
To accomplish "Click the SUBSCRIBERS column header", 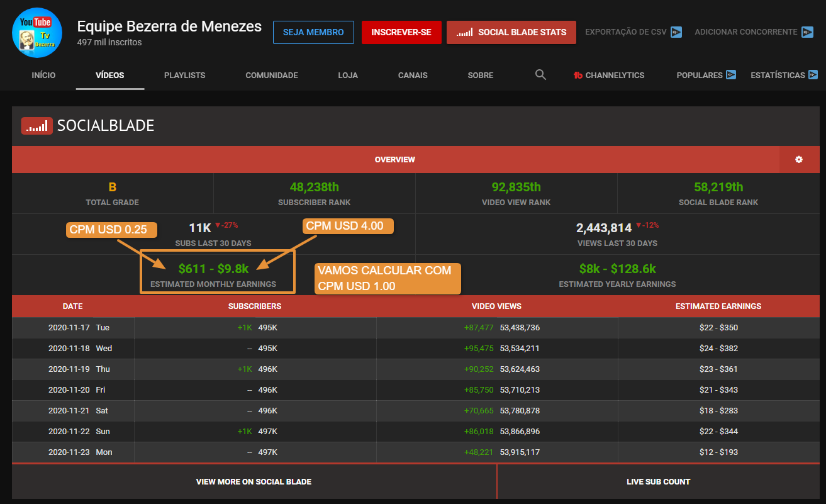I will (x=255, y=306).
